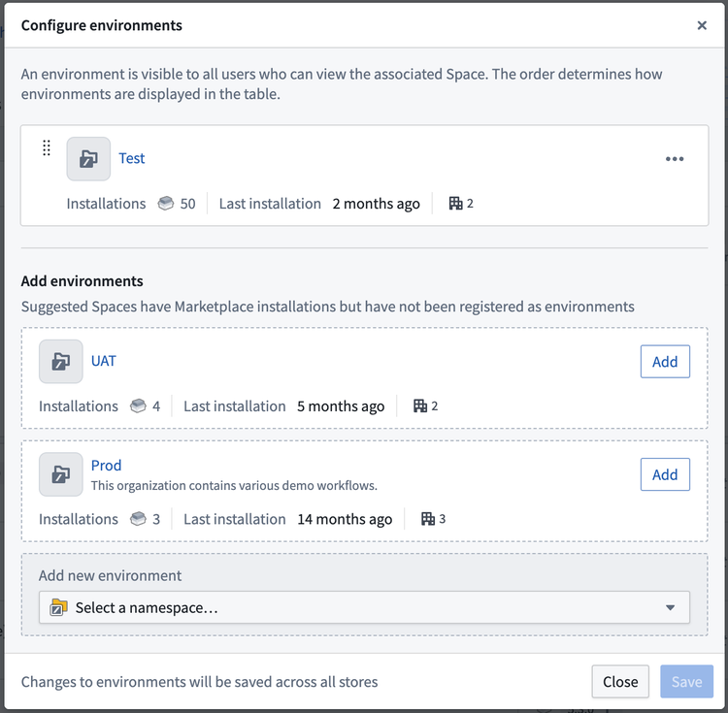Open the Test environment link

tap(132, 158)
